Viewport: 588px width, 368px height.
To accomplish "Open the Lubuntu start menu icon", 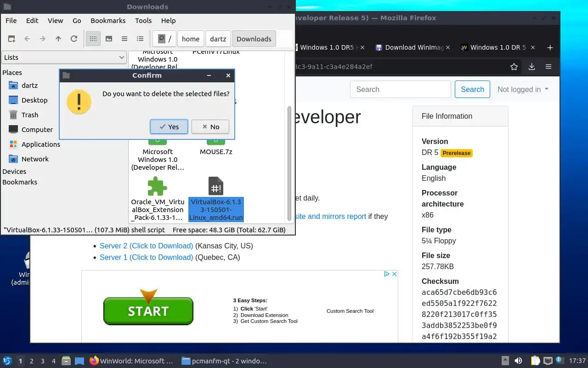I will coord(7,361).
